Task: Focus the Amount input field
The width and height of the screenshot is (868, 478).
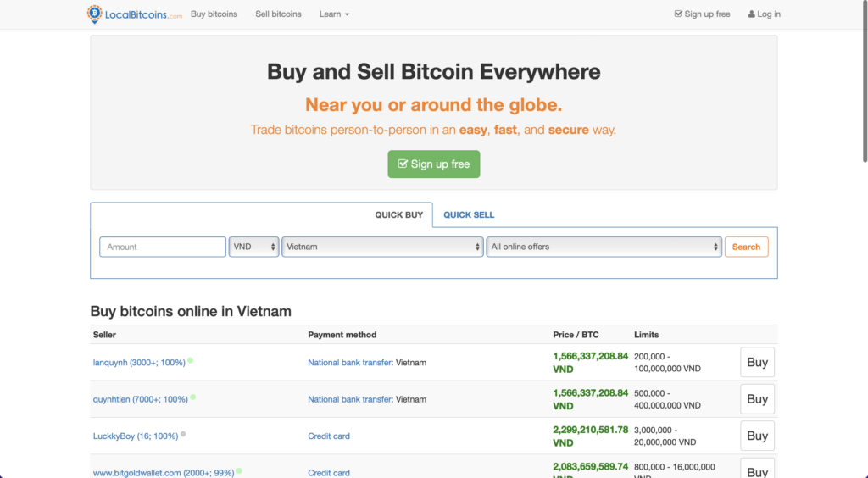Action: 163,247
